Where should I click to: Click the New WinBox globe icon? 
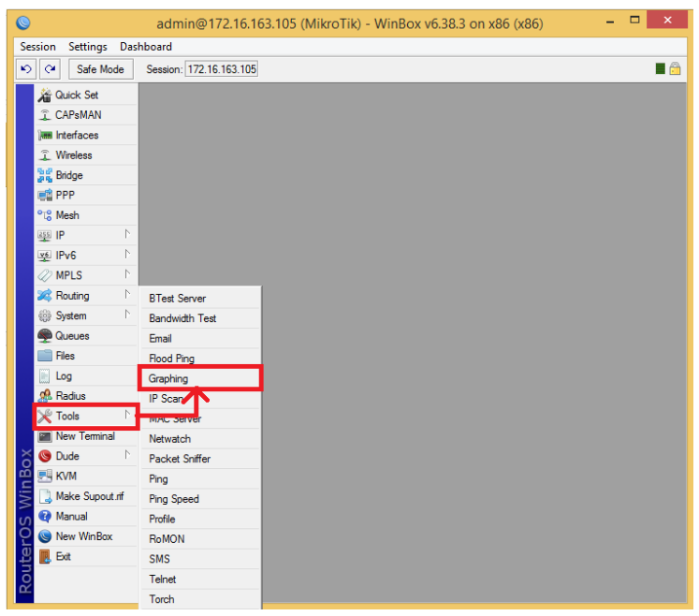click(x=45, y=536)
